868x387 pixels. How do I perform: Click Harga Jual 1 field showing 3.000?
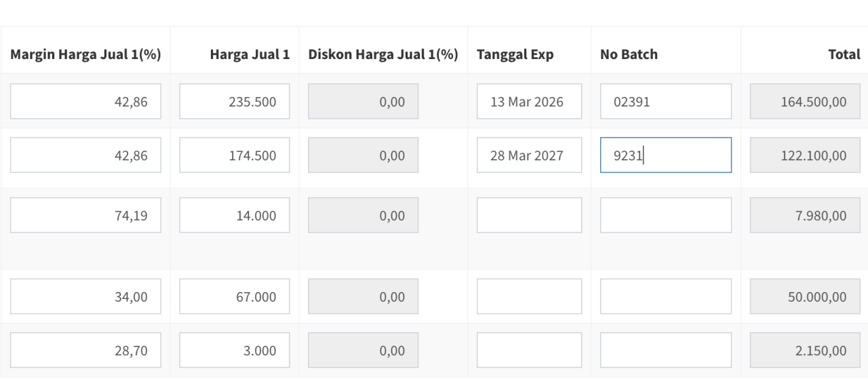point(235,350)
